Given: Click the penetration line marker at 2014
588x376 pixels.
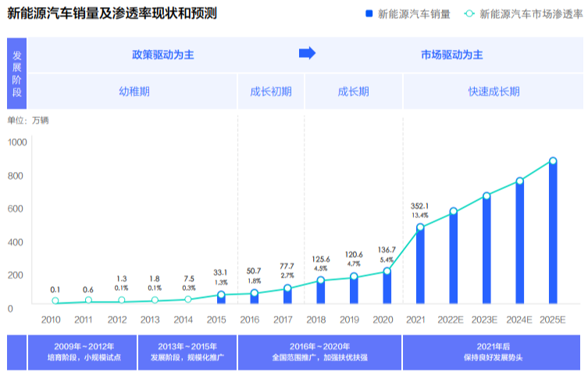Looking at the screenshot, I should point(188,299).
